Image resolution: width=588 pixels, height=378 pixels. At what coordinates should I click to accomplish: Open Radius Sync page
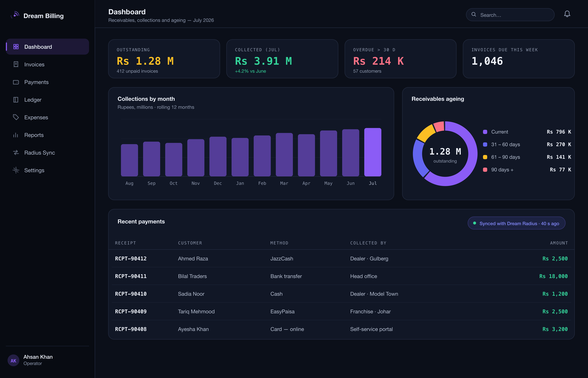coord(48,153)
